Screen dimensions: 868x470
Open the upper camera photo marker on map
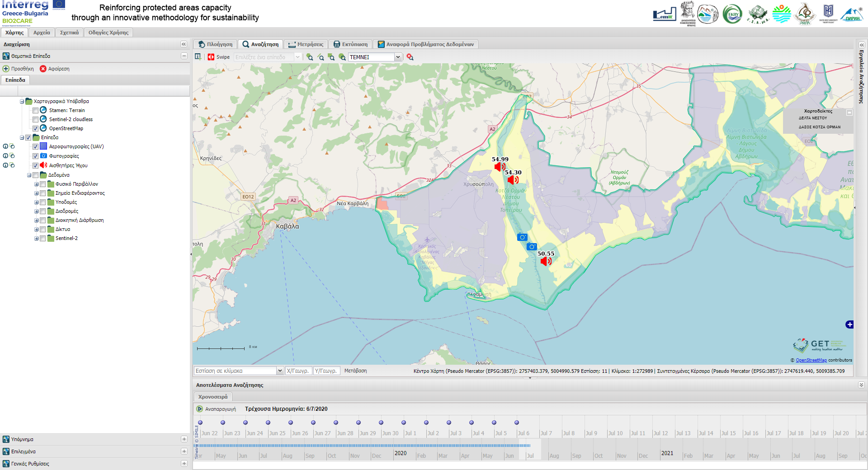522,237
